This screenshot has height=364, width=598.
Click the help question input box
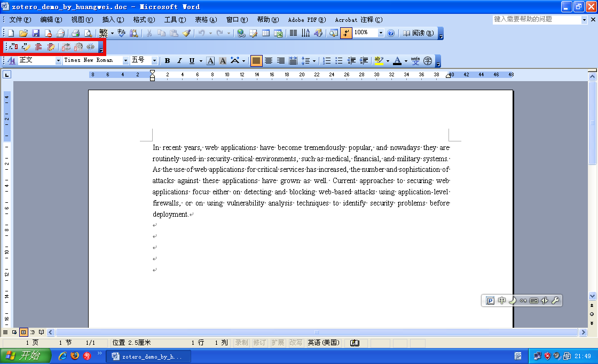pyautogui.click(x=537, y=19)
